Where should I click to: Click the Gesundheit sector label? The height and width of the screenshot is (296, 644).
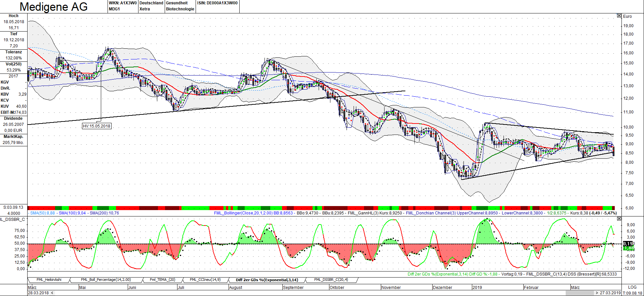pos(177,3)
